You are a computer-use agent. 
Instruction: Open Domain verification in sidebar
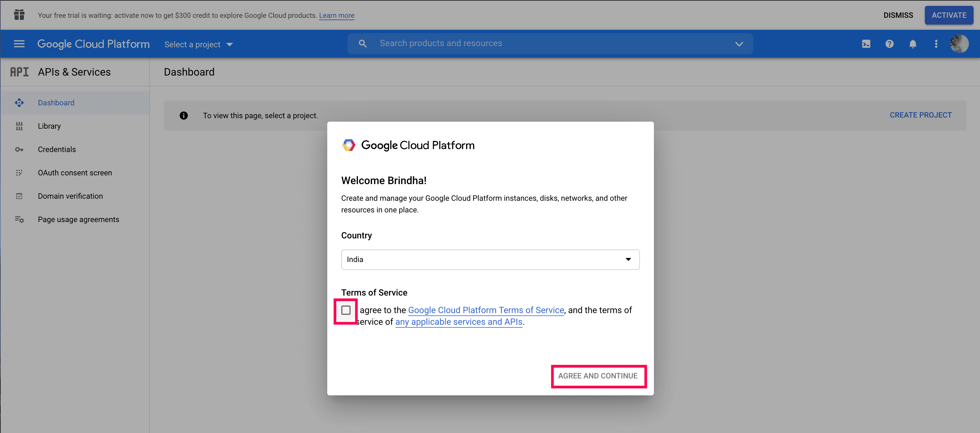pyautogui.click(x=70, y=196)
